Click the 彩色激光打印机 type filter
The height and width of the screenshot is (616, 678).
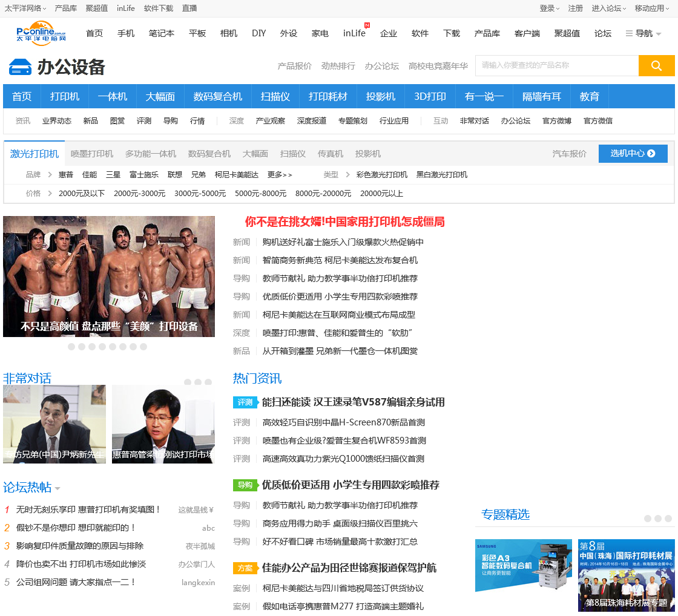point(382,175)
